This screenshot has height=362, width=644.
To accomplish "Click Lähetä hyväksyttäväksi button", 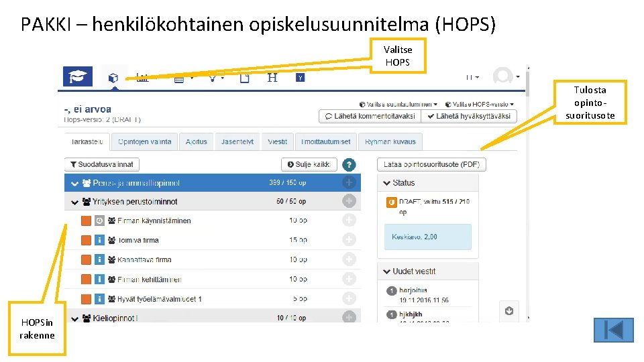I will click(469, 116).
